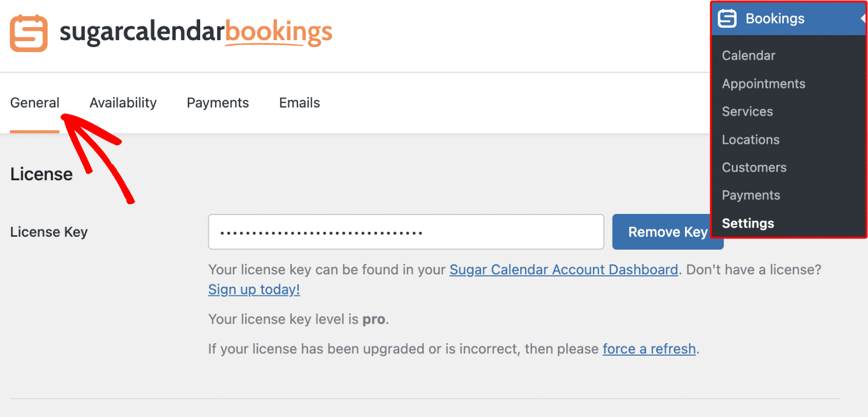
Task: Open Locations in the Bookings menu
Action: tap(750, 139)
